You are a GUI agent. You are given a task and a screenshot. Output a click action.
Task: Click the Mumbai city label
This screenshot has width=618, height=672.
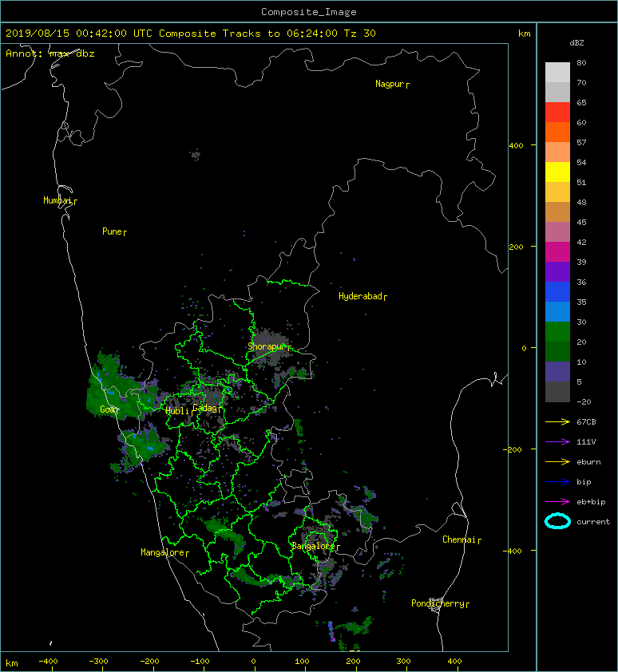[x=58, y=200]
